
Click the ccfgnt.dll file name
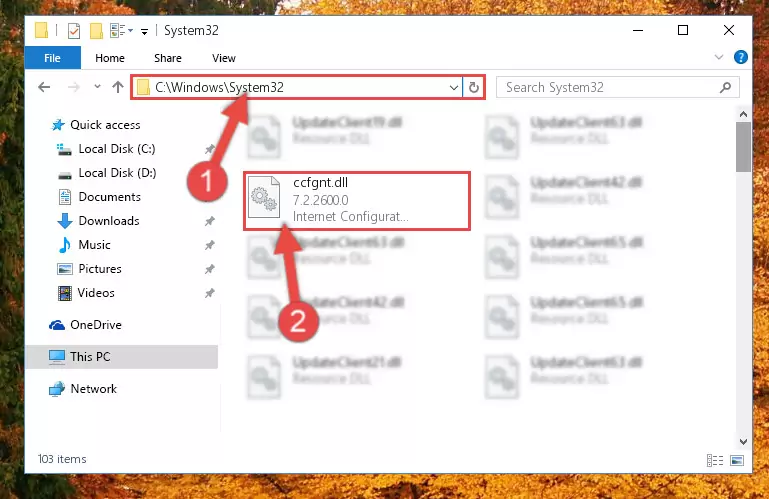tap(320, 183)
